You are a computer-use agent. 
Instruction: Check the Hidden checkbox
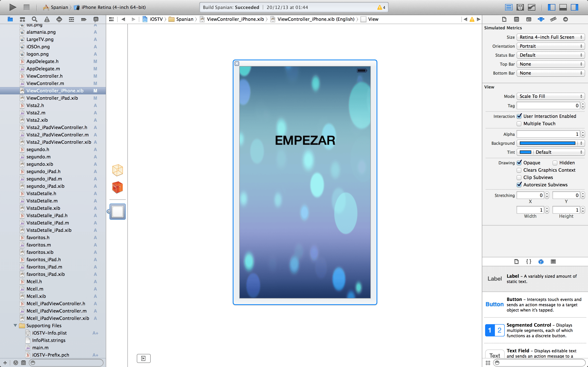coord(555,163)
